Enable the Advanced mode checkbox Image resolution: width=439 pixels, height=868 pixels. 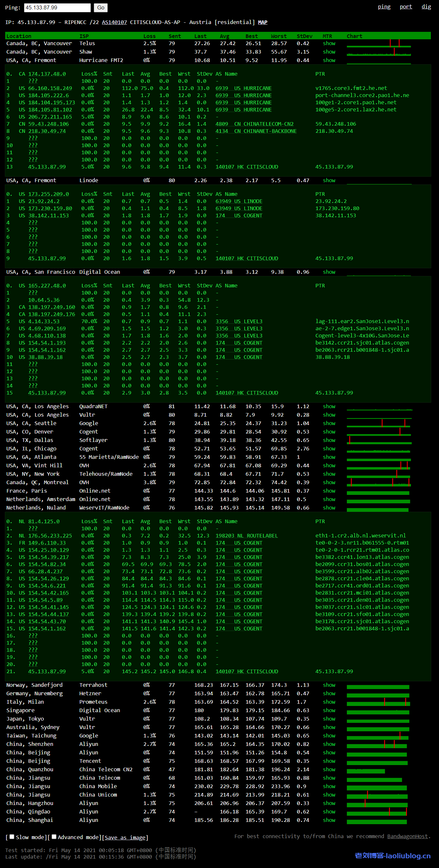click(54, 836)
